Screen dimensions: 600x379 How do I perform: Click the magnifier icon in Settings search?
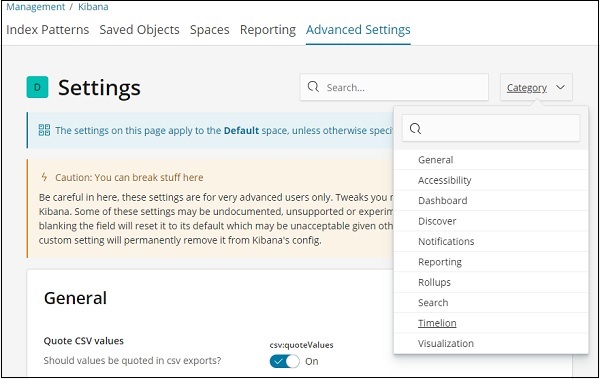point(313,87)
